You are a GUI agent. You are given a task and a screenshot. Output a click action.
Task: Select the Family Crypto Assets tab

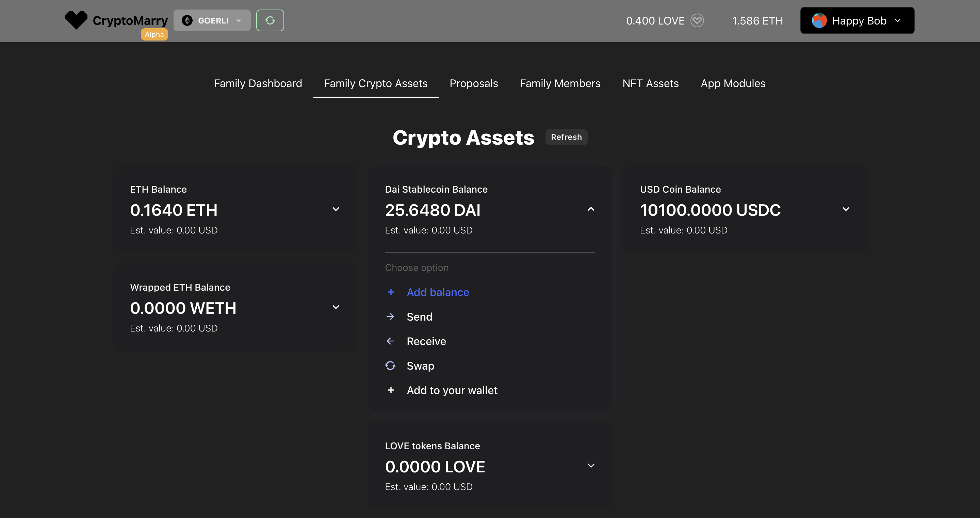coord(376,83)
